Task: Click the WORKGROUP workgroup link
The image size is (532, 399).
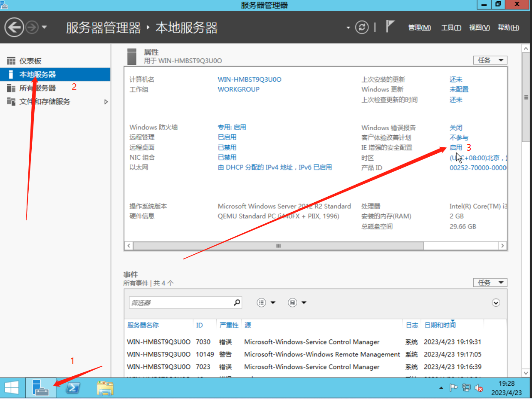Action: pyautogui.click(x=239, y=89)
